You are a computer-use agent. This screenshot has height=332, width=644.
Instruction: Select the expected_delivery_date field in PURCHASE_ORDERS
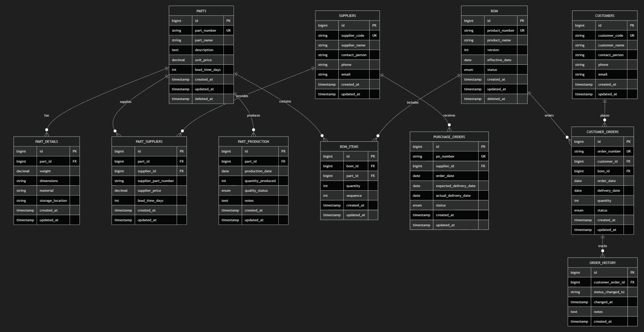(455, 186)
